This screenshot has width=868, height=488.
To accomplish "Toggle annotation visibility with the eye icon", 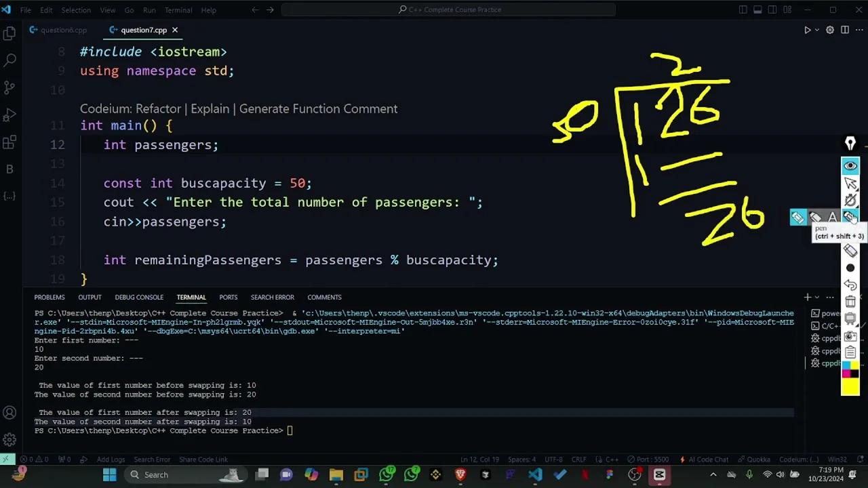I will pyautogui.click(x=850, y=166).
